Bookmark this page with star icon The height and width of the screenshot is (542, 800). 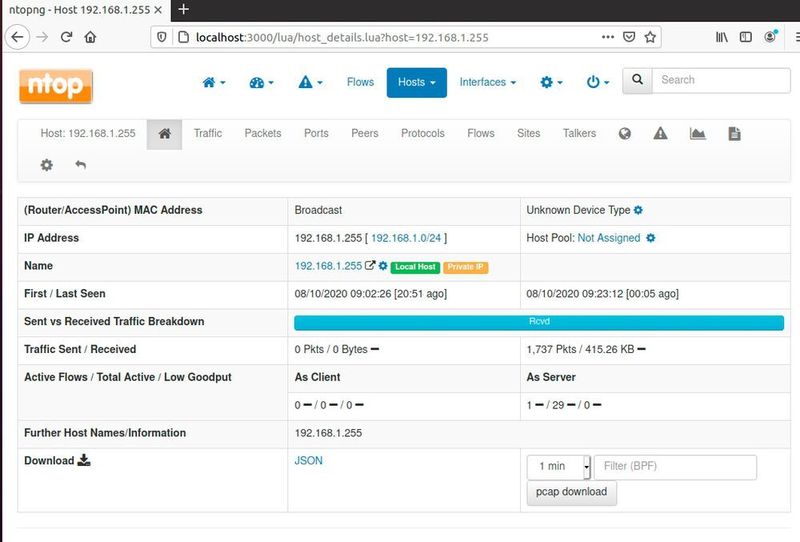[650, 37]
